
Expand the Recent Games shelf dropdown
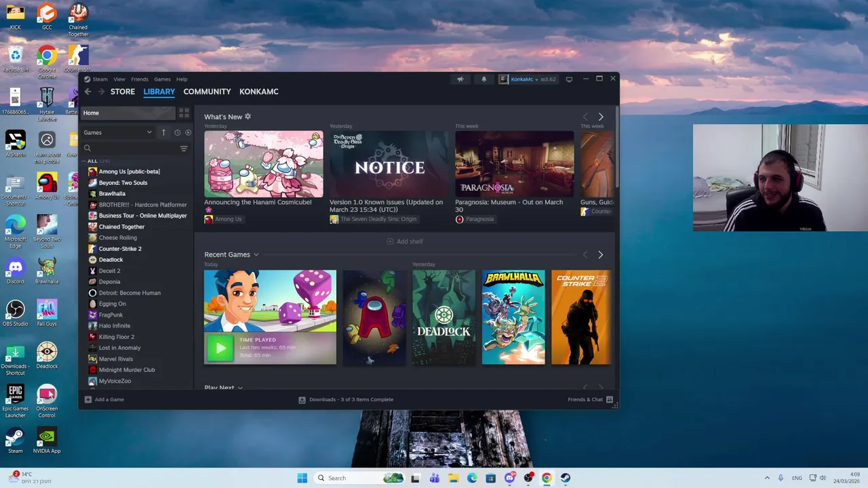256,255
